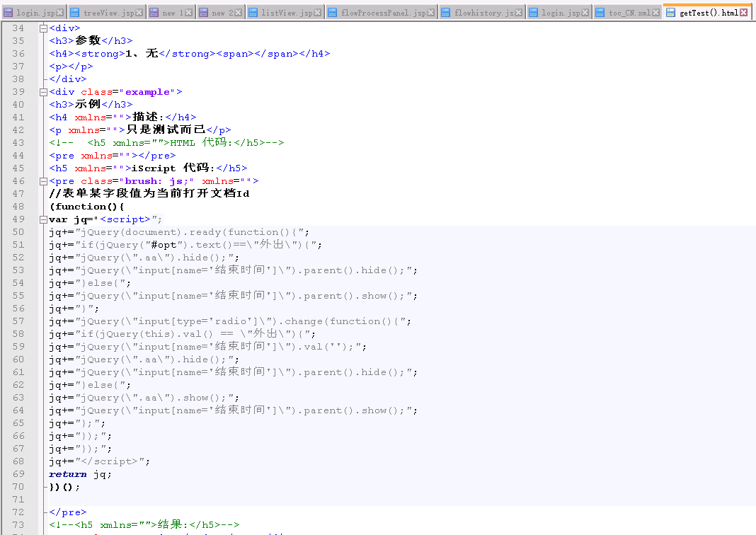
Task: Collapse the div block at line 34
Action: pos(43,28)
